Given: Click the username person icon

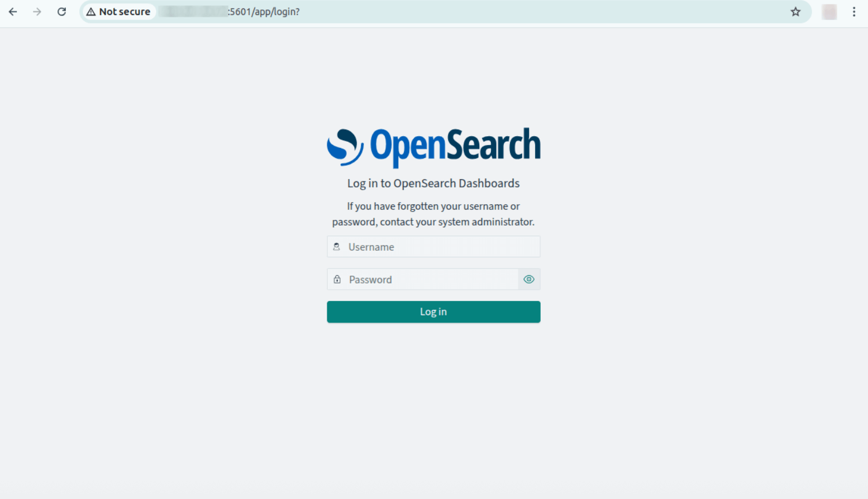Looking at the screenshot, I should point(337,246).
